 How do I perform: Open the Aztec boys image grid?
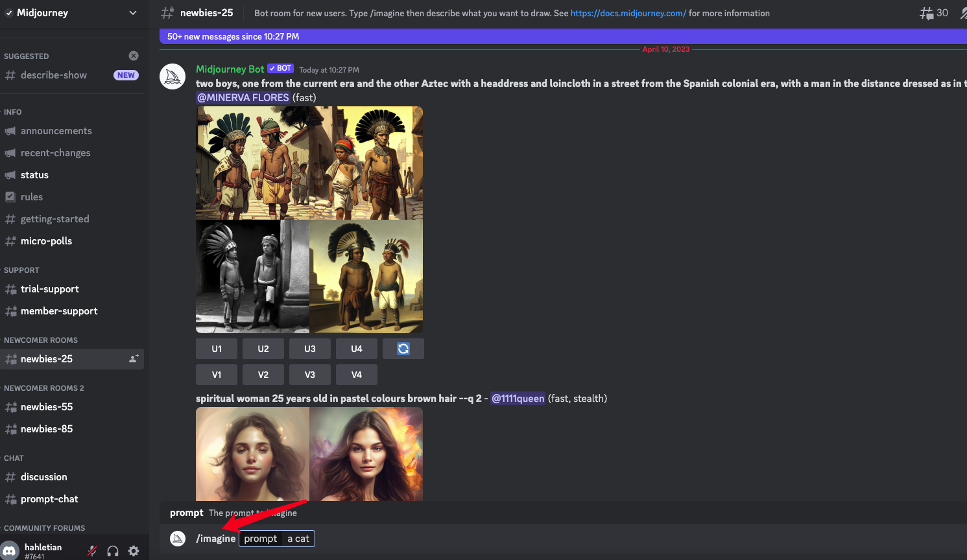309,220
